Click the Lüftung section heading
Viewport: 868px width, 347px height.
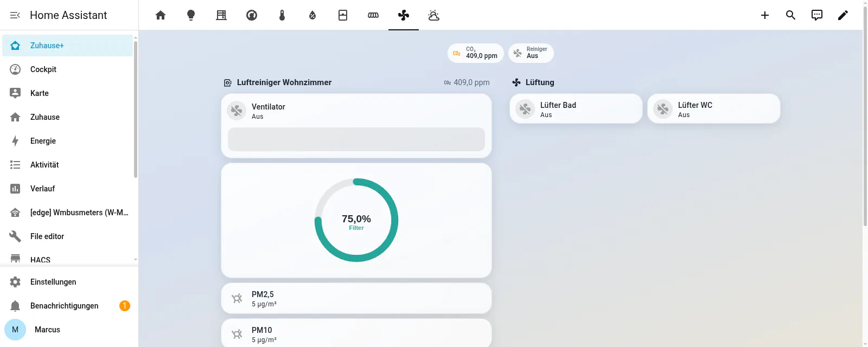pyautogui.click(x=540, y=82)
